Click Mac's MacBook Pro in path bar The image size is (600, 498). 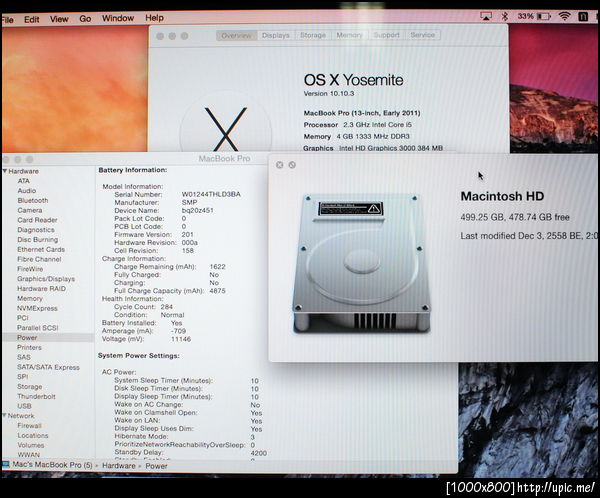coord(52,465)
